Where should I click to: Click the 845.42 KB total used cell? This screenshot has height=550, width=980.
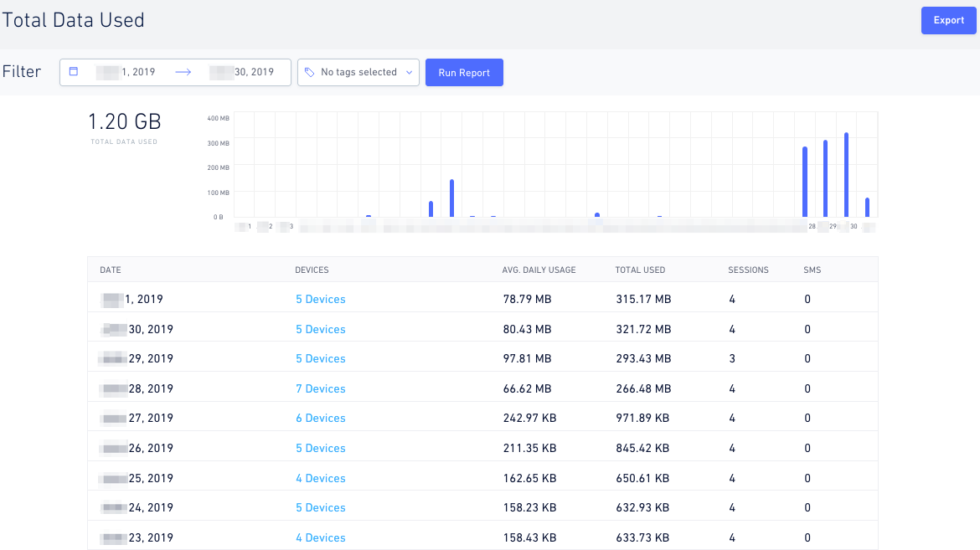coord(642,448)
